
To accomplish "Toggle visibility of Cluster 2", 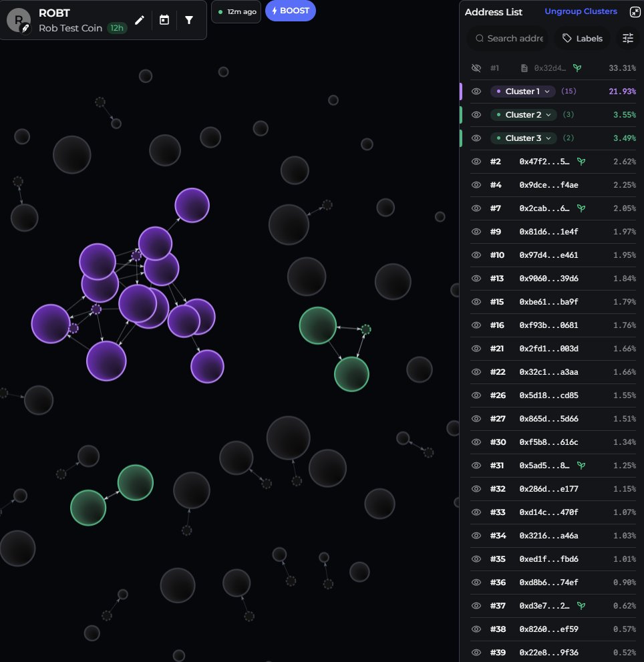I will (x=476, y=115).
